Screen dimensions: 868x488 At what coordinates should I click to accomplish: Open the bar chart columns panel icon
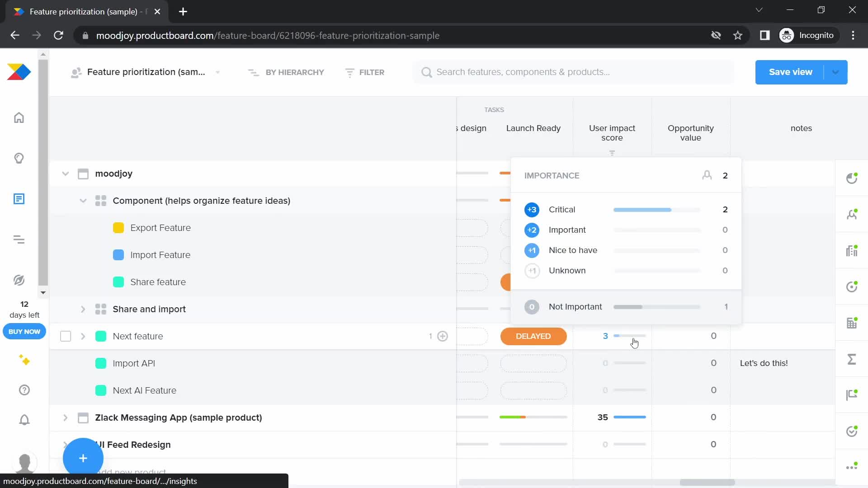(x=852, y=250)
